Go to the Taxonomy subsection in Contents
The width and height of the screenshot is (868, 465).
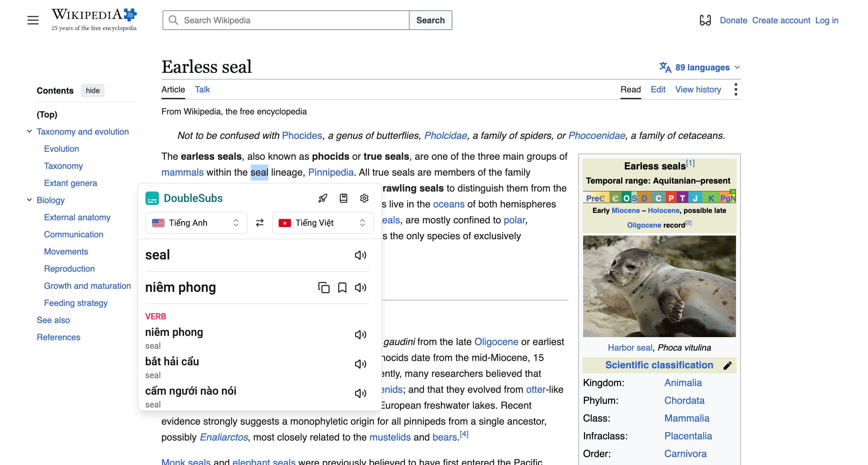point(63,166)
